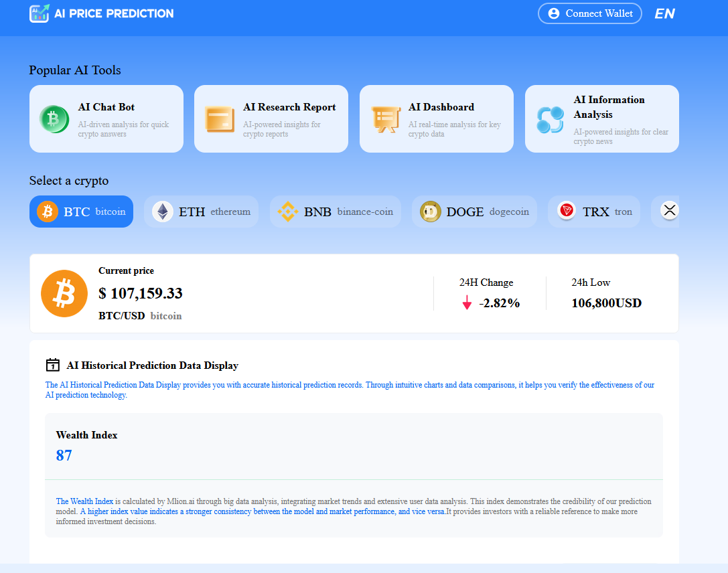
Task: Click the Binance coin yellow icon
Action: pos(288,212)
